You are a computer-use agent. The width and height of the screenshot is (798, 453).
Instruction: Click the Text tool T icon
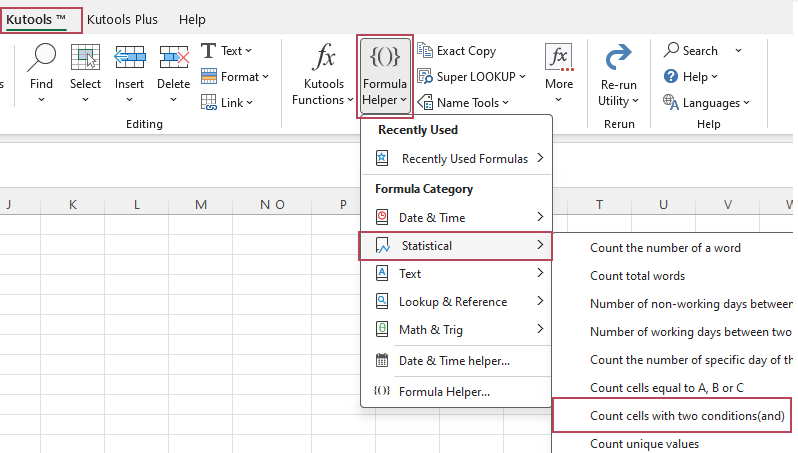pos(209,51)
